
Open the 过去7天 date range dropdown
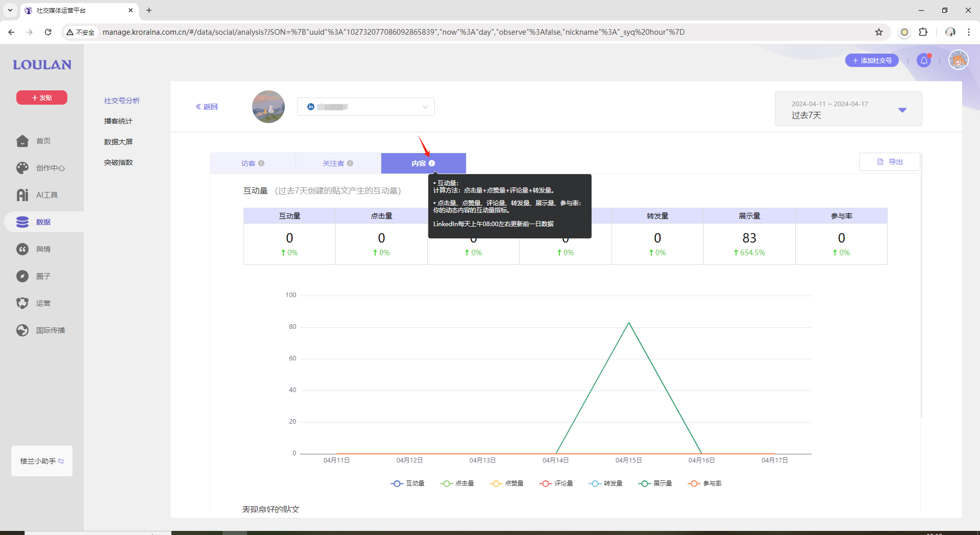(848, 109)
